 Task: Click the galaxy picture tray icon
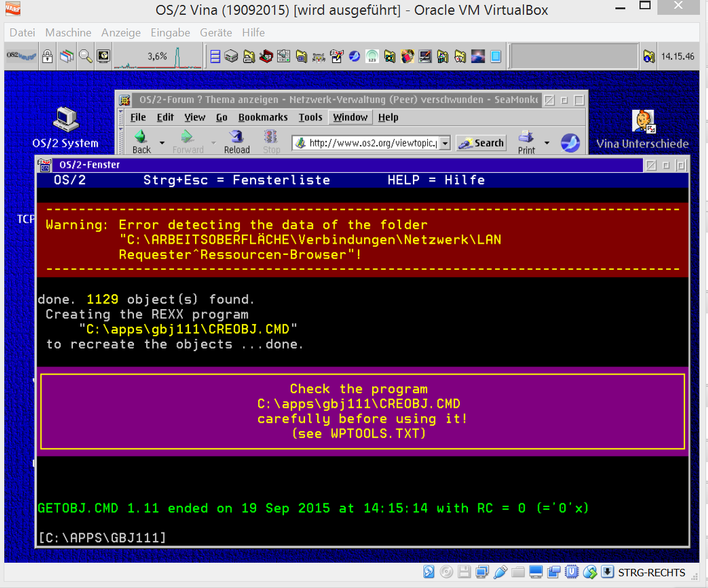(478, 56)
